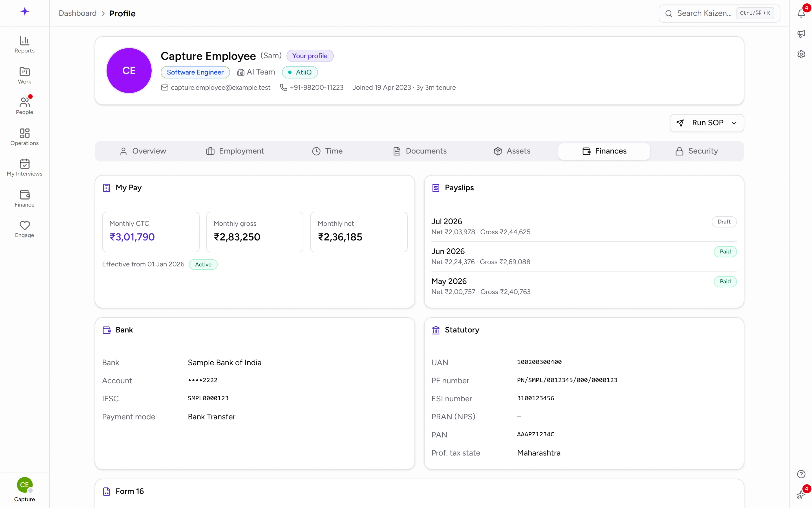This screenshot has height=508, width=812.
Task: Click the search magnifier icon
Action: pyautogui.click(x=668, y=14)
